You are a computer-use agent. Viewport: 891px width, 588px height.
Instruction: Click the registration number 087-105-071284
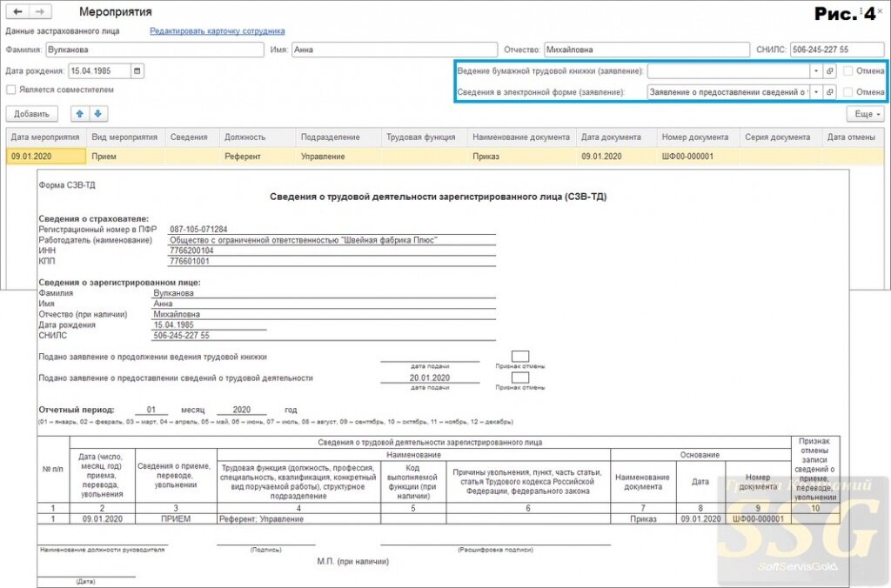pos(198,230)
